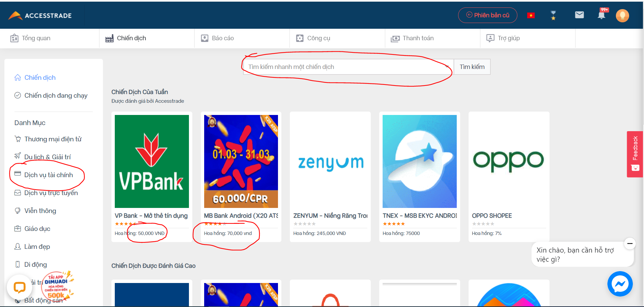Click the ACCESSTRADE logo
This screenshot has height=307, width=644.
pyautogui.click(x=40, y=15)
